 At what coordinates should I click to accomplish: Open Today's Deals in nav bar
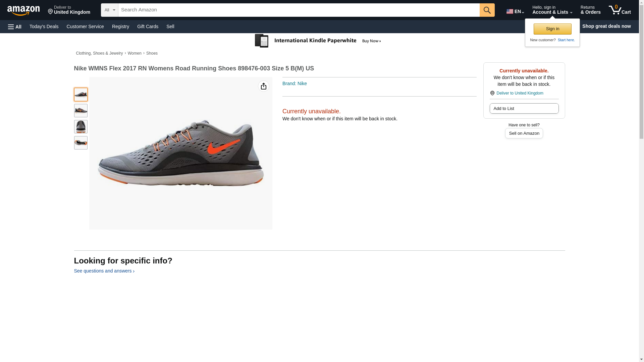[44, 26]
